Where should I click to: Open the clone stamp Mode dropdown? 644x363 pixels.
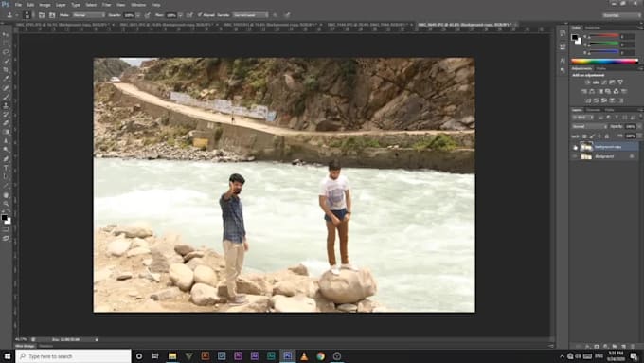pyautogui.click(x=88, y=15)
